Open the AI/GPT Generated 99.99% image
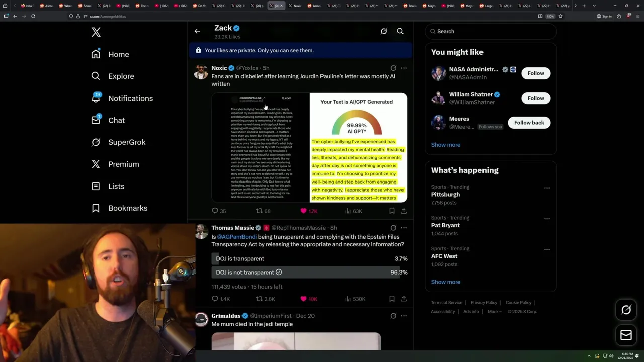The height and width of the screenshot is (362, 644). [x=358, y=147]
